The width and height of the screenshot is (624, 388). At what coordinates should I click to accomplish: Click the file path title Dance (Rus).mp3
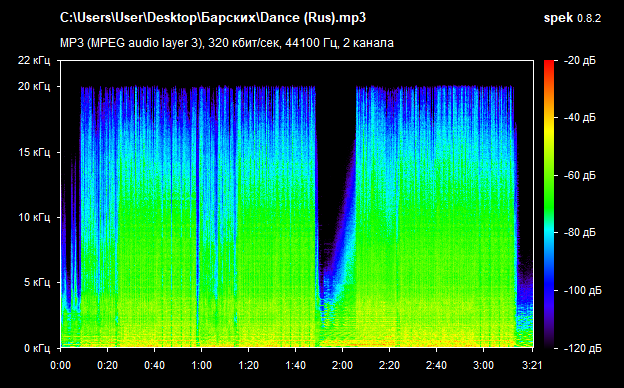tap(213, 18)
